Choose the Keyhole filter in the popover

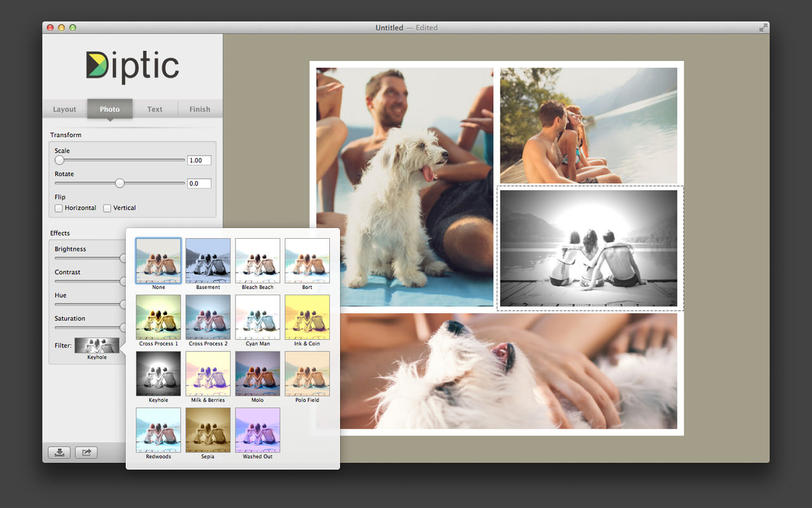159,373
